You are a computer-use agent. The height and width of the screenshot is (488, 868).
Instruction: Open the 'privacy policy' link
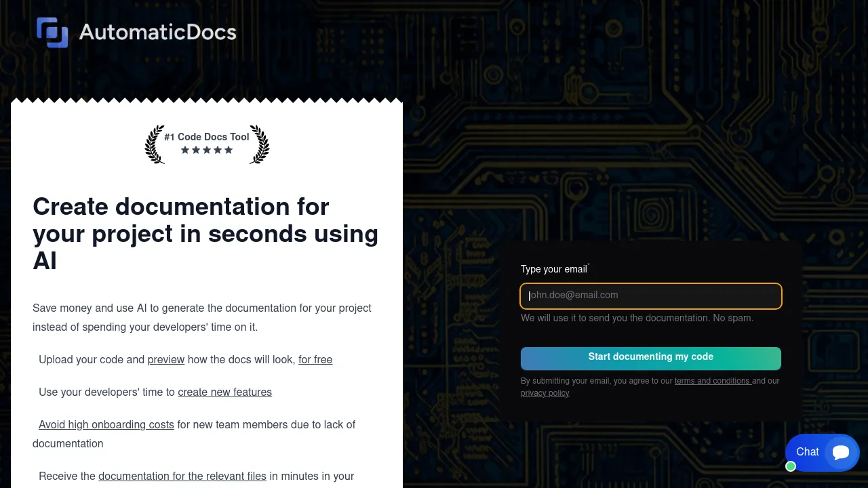tap(545, 393)
